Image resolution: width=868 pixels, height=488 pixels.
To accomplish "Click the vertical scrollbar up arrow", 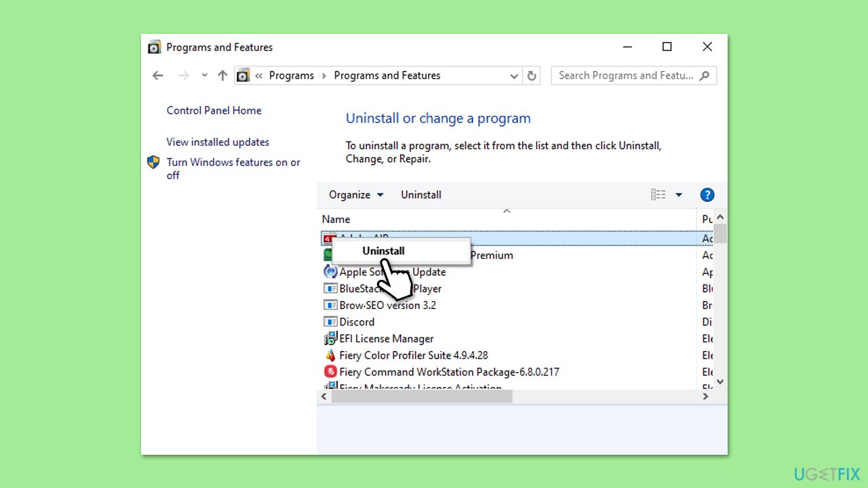I will [720, 218].
